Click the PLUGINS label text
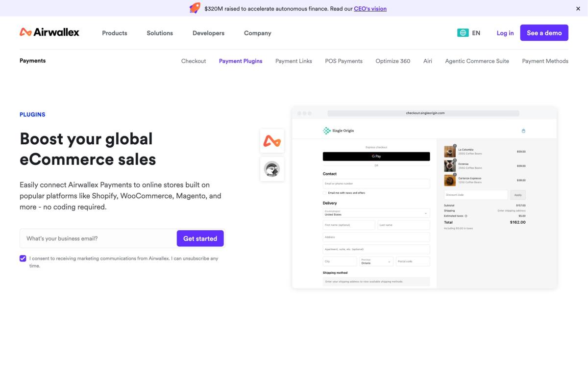588x368 pixels. click(32, 114)
